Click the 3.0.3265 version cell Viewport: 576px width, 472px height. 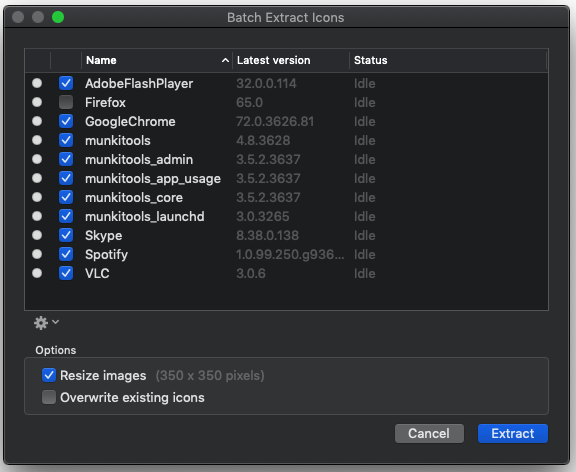(263, 216)
